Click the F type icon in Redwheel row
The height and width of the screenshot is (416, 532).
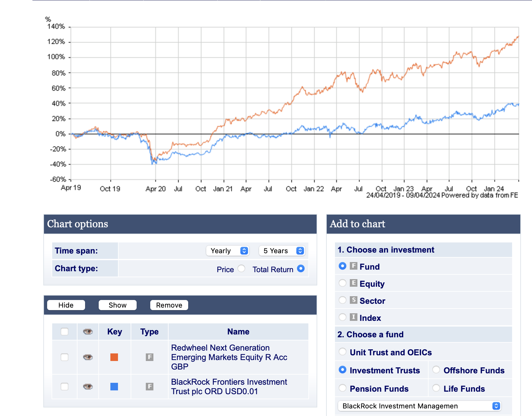[150, 357]
